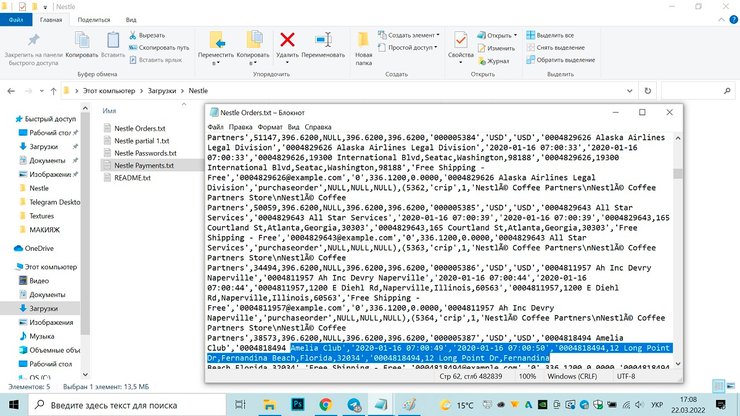Click the Paste (Вставить) icon
Screen dimensions: 740x416
point(112,42)
